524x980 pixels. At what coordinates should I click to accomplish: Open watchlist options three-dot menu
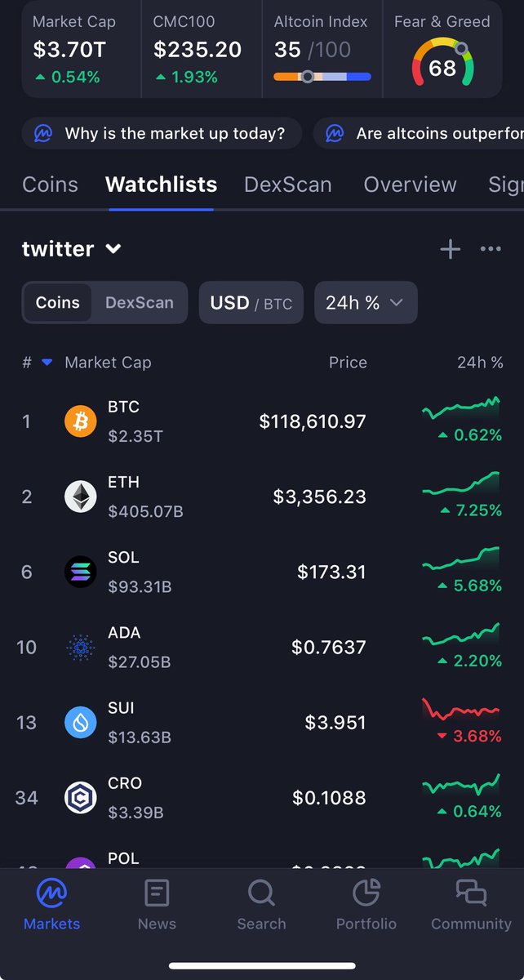(x=491, y=249)
